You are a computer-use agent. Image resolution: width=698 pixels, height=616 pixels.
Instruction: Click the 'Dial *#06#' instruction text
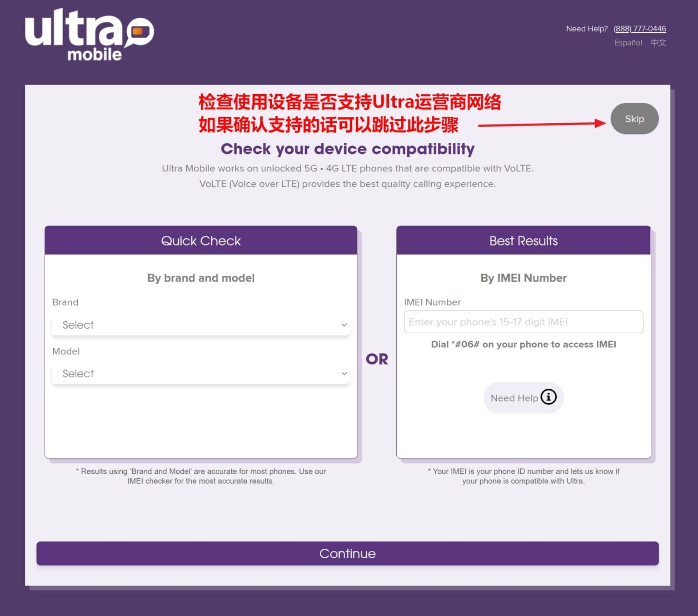tap(523, 344)
